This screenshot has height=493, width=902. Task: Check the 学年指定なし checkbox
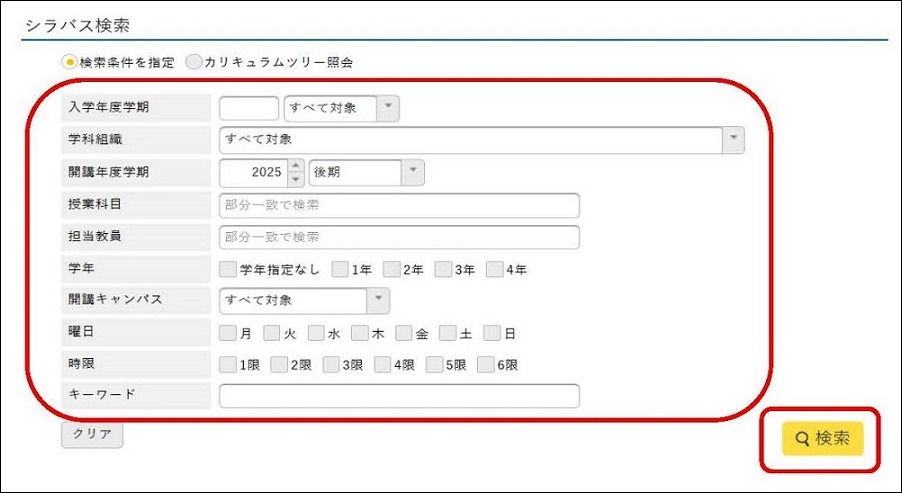pos(228,269)
